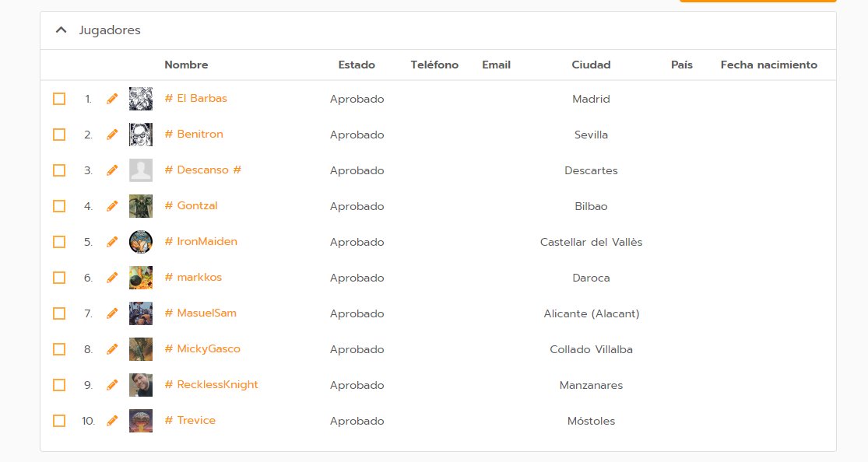Edit player El Barbas with pencil icon
This screenshot has width=868, height=462.
click(112, 99)
